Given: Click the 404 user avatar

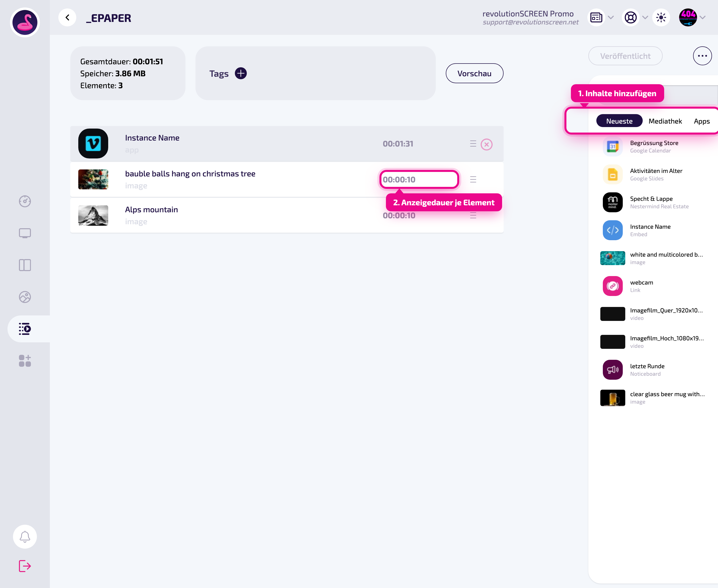Looking at the screenshot, I should click(x=688, y=18).
